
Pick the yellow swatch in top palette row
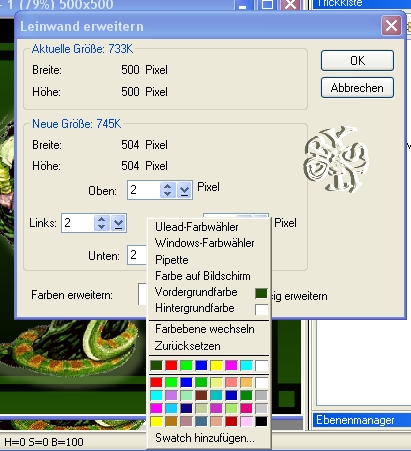click(216, 366)
